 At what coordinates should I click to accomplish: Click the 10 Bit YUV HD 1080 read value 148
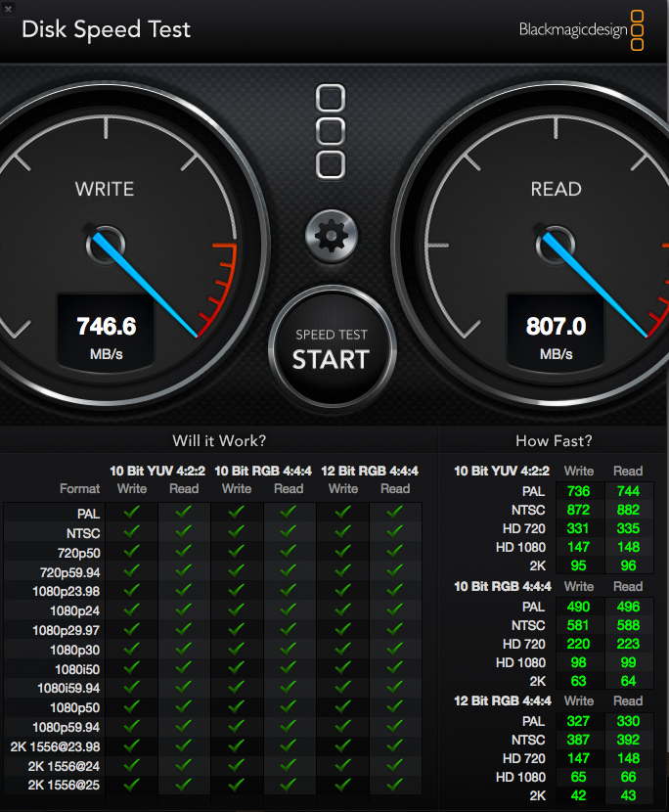point(628,547)
